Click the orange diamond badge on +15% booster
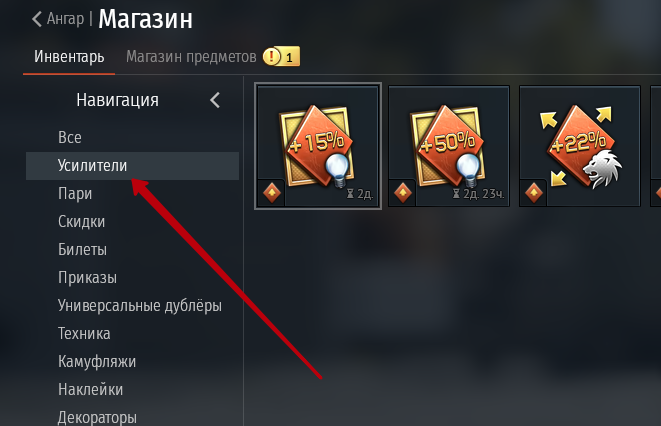The height and width of the screenshot is (426, 661). tap(272, 193)
